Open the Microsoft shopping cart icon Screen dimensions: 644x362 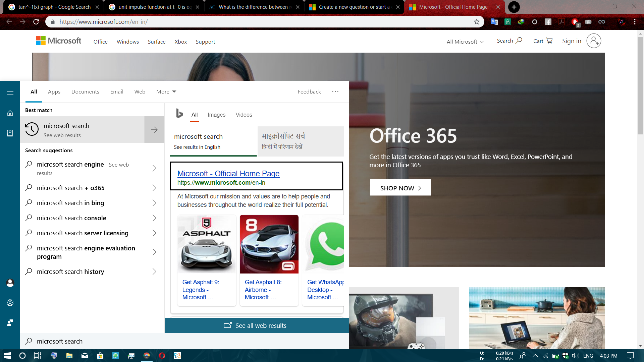(549, 41)
